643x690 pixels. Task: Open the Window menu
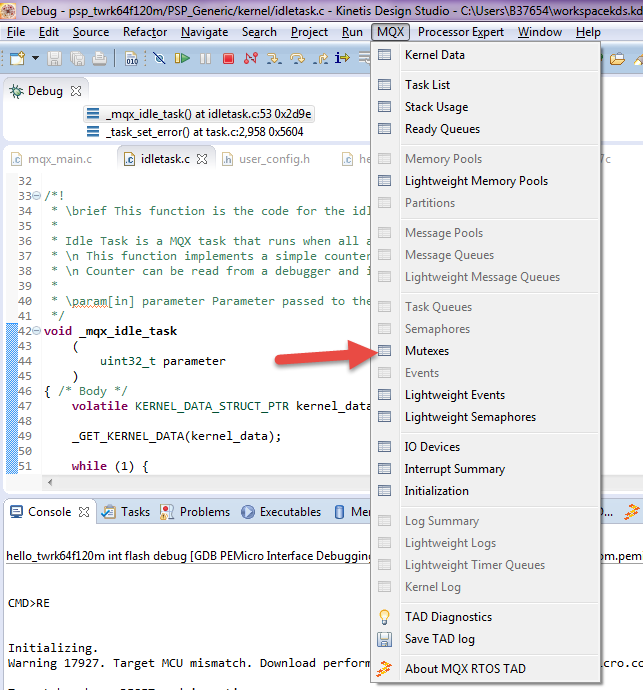coord(540,32)
